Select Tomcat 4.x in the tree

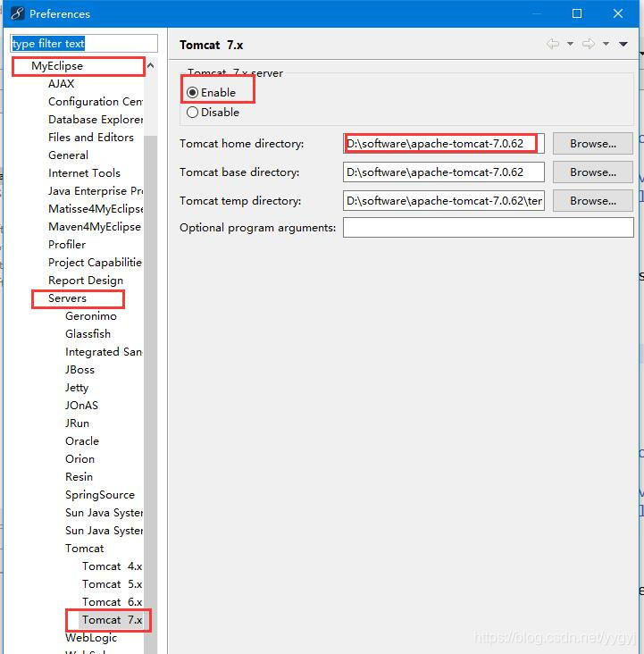(x=113, y=566)
